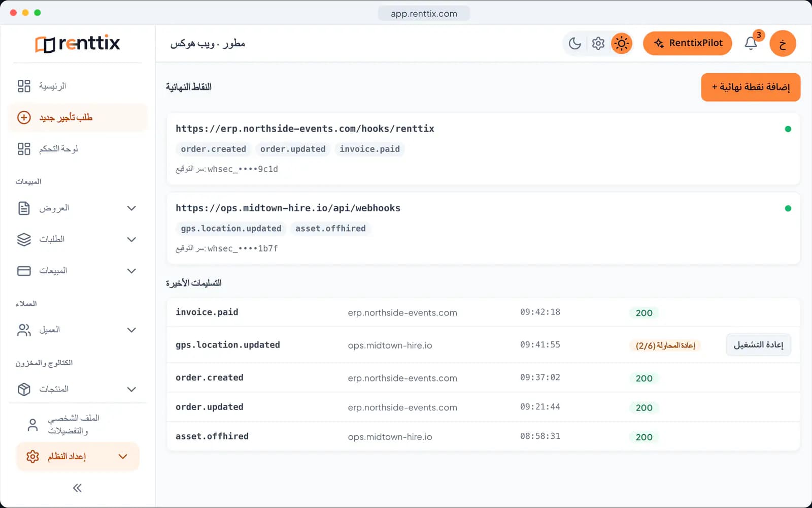Expand the المنتجات menu chevron

[x=131, y=389]
